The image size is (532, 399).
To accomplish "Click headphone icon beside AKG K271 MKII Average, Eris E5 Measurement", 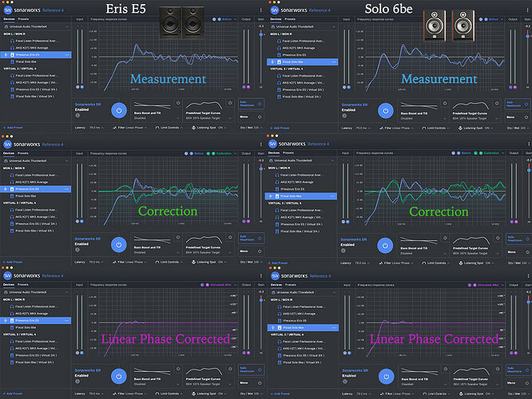I will pos(12,48).
